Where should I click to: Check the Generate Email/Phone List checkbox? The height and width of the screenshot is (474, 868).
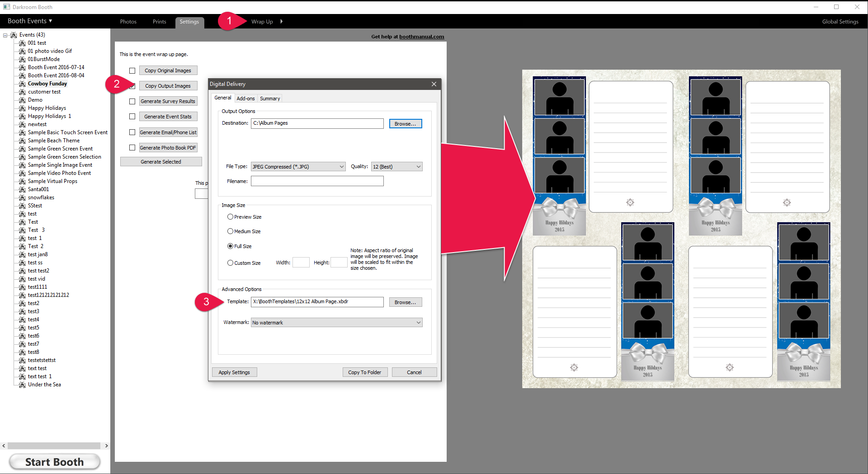[x=132, y=132]
